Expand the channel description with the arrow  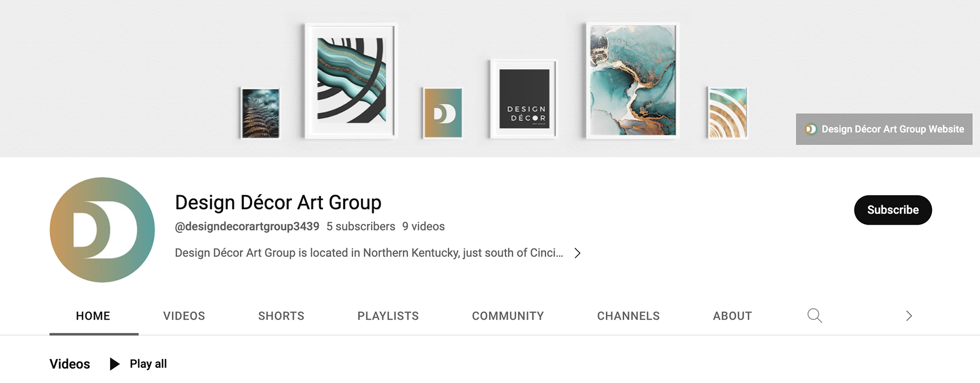click(x=577, y=253)
